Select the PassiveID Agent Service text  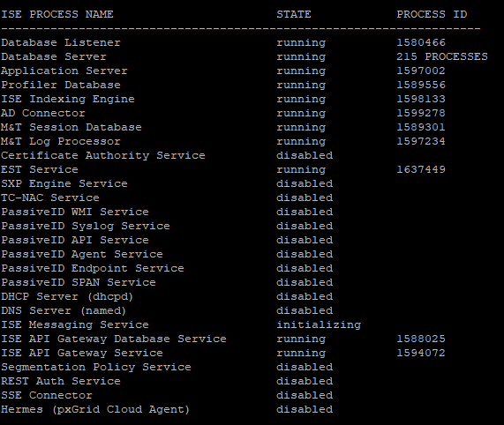82,255
